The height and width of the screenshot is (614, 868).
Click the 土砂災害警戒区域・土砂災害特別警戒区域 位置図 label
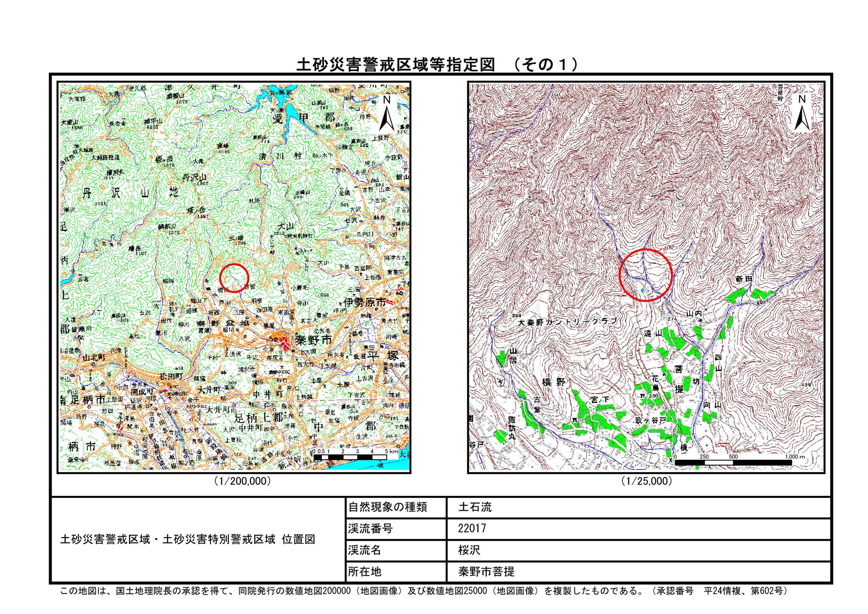188,539
